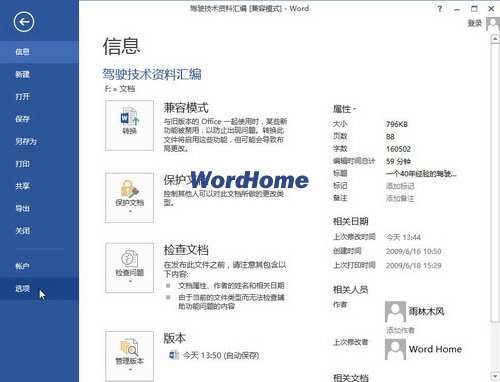
Task: Select the 帐户 (Account) menu item
Action: (x=39, y=266)
